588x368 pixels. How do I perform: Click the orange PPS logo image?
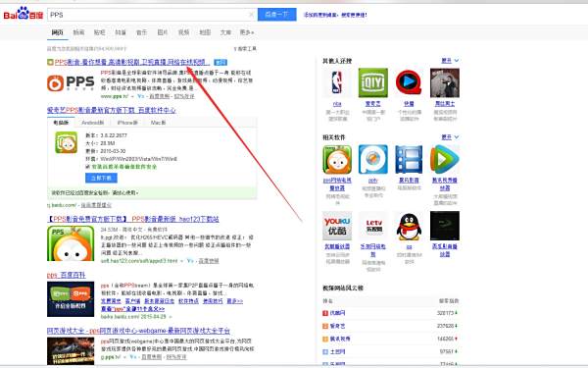[71, 82]
